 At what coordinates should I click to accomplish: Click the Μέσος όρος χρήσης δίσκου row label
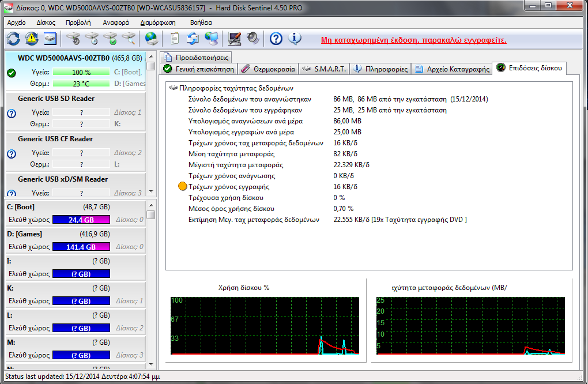coord(231,209)
